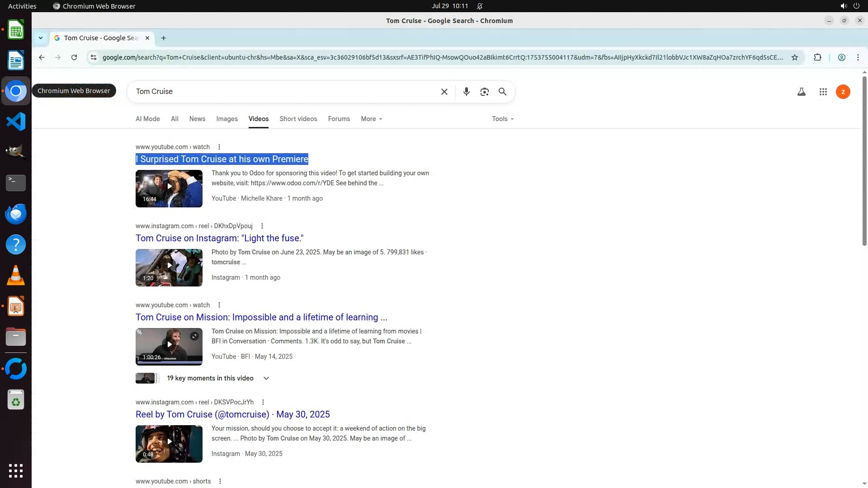This screenshot has width=868, height=488.
Task: Expand 19 key moments in this video
Action: 266,378
